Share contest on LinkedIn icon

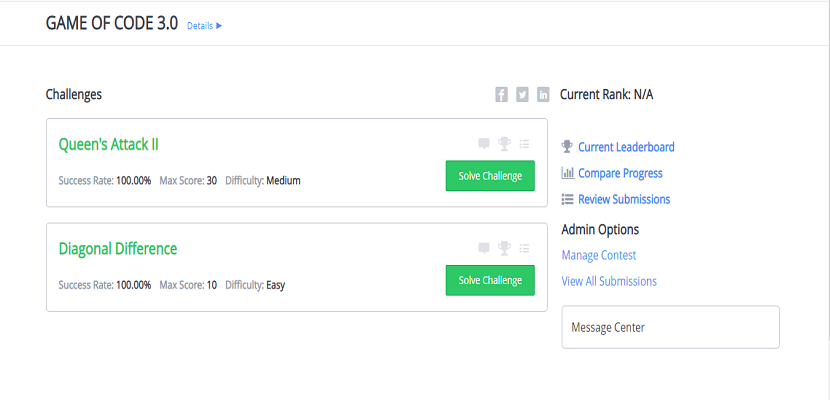coord(543,95)
